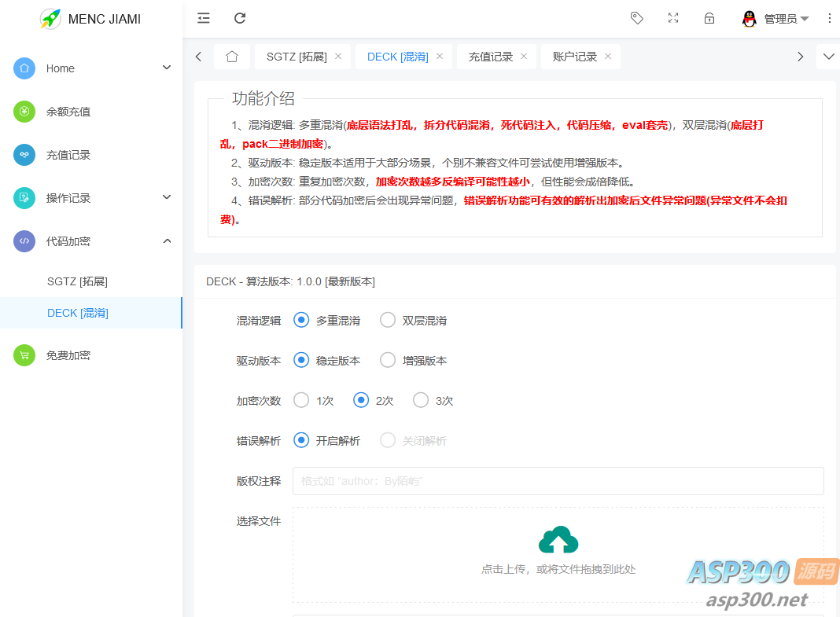Switch to the 充值记录 tab
Screen dimensions: 840x617
[492, 56]
